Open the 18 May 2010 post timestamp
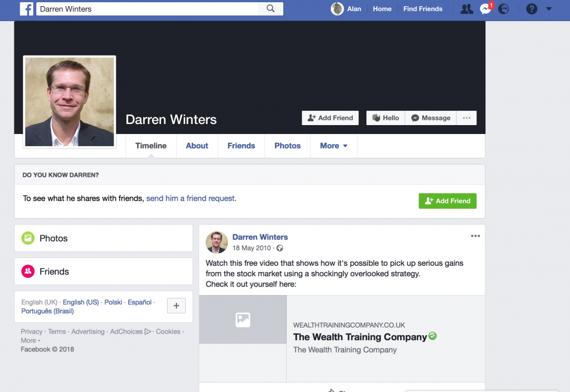Screen dimensions: 570x392 (252, 248)
